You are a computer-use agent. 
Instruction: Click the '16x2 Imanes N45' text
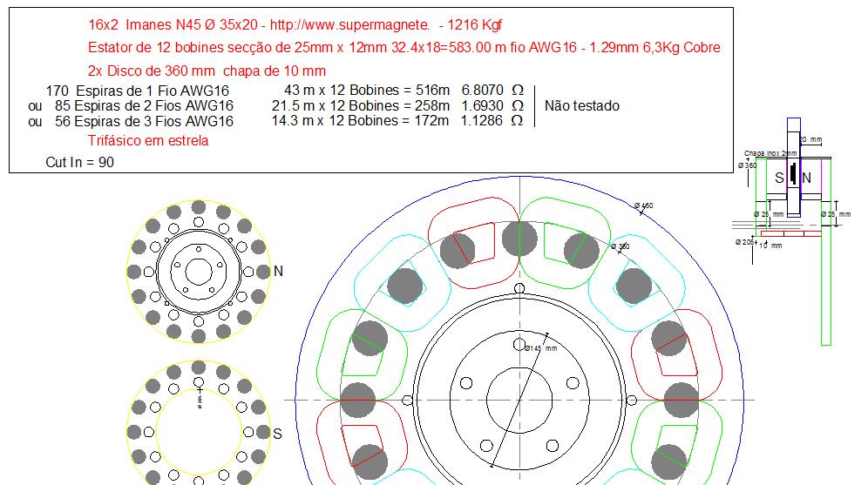click(145, 25)
